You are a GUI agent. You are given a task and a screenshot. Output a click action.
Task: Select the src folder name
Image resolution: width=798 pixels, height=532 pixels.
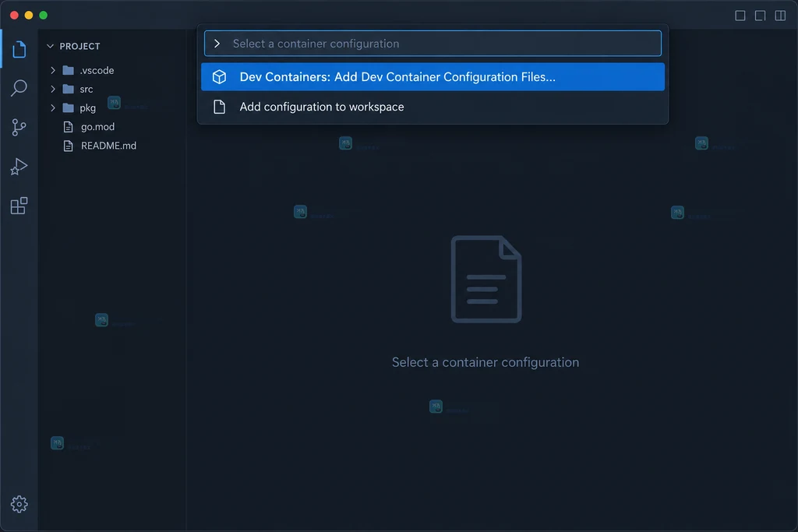87,89
